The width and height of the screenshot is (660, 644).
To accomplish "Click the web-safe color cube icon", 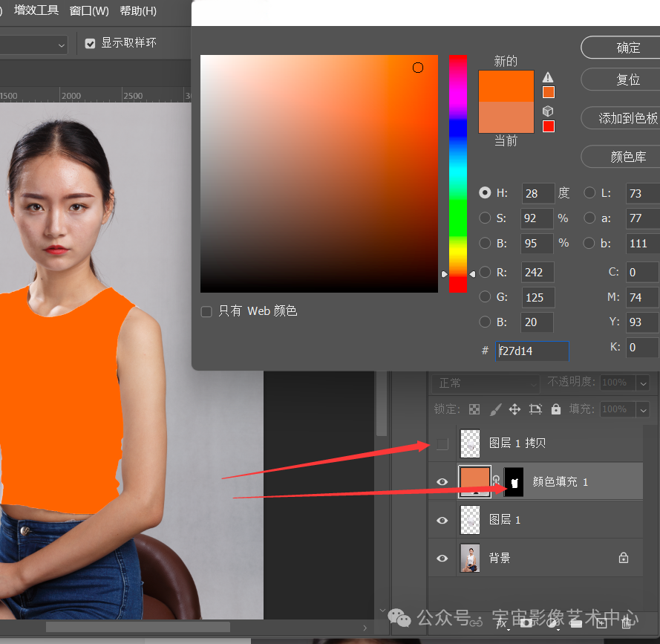I will [x=548, y=111].
